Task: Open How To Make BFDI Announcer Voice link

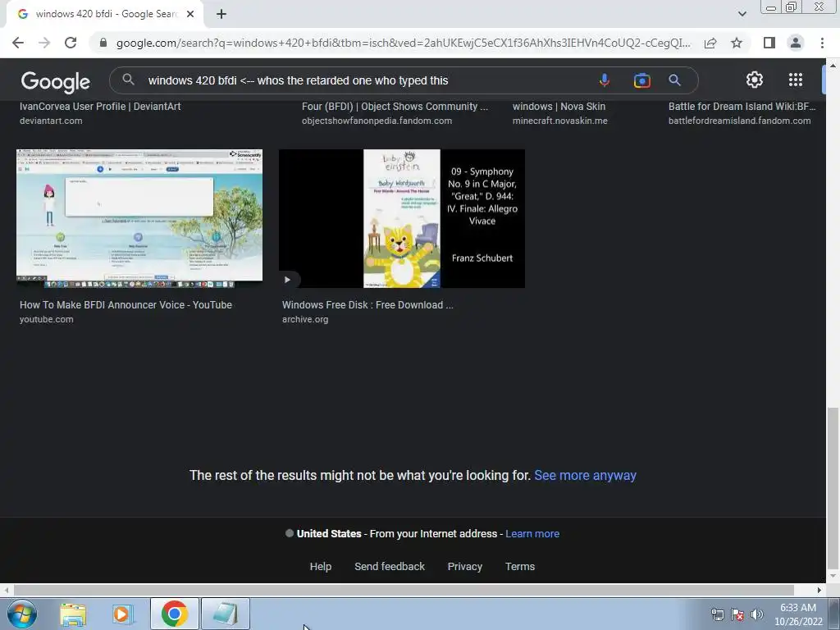Action: [126, 305]
